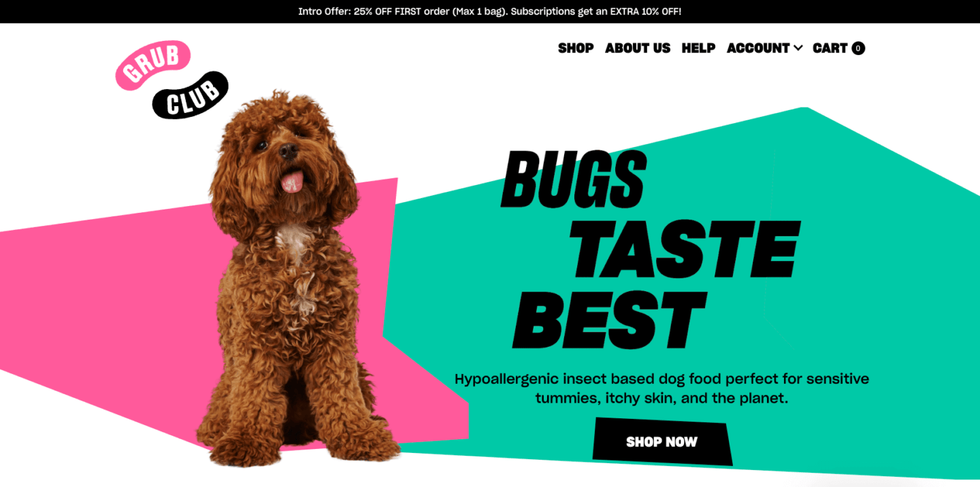
Task: Open the HELP page
Action: click(698, 48)
